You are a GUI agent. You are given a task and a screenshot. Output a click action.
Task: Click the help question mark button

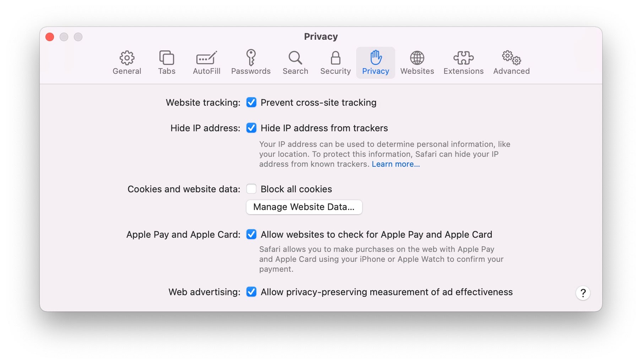click(x=583, y=293)
